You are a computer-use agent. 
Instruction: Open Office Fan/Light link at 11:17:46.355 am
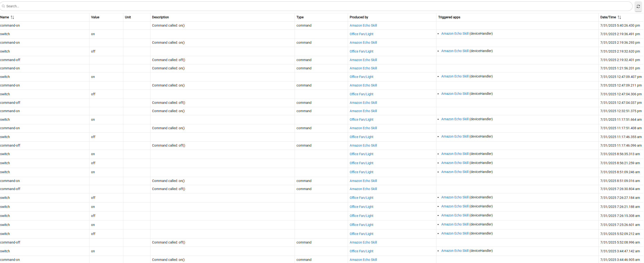361,137
